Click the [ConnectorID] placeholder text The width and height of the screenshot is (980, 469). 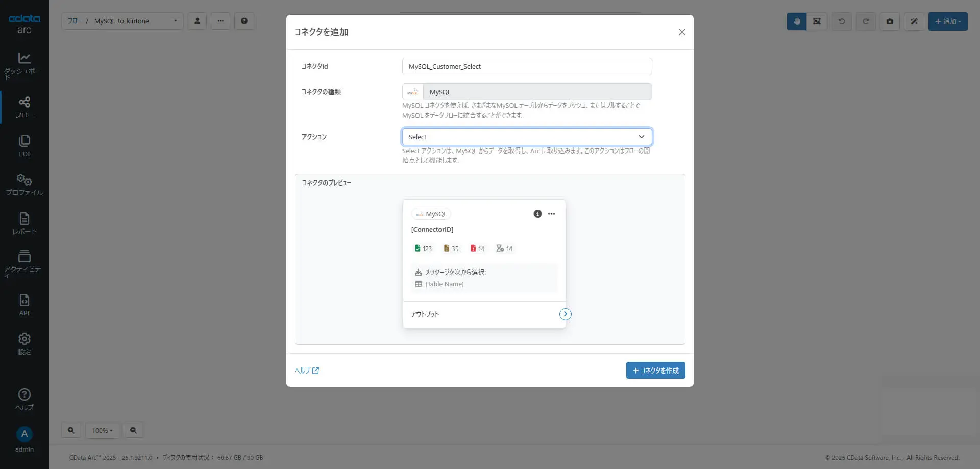coord(432,230)
